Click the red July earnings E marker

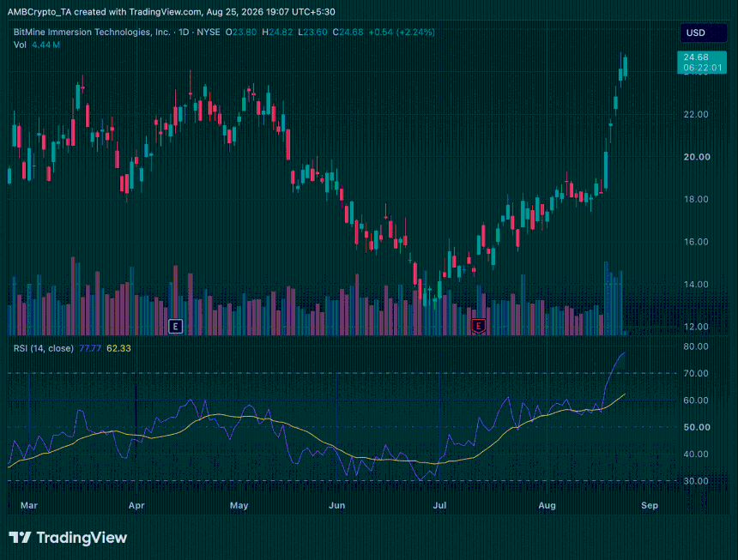coord(478,326)
